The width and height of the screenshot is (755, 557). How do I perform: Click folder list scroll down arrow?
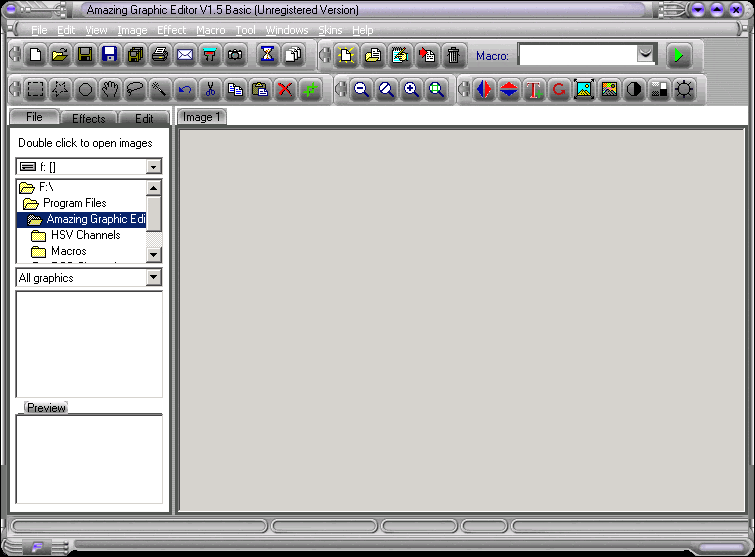(x=153, y=254)
